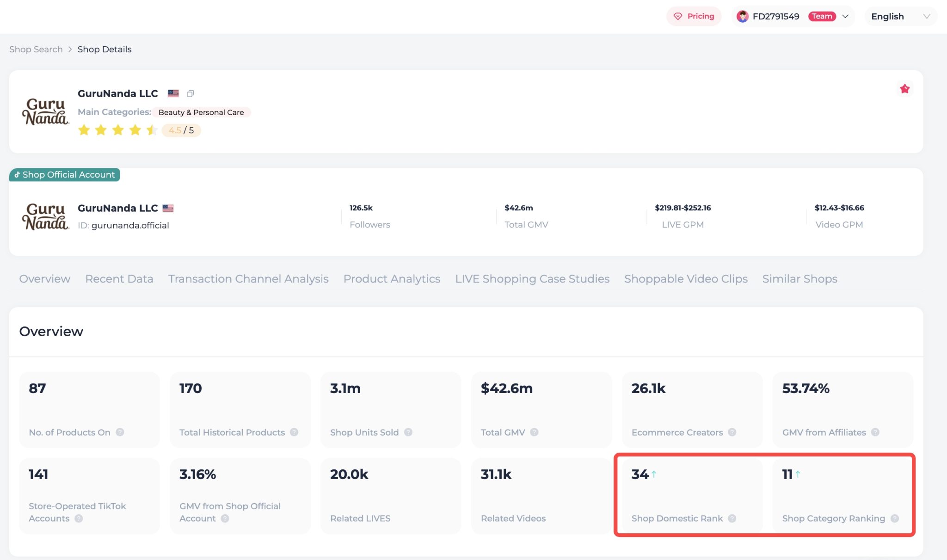Click the help icon next to Total Historical Products
This screenshot has height=560, width=947.
[x=294, y=432]
